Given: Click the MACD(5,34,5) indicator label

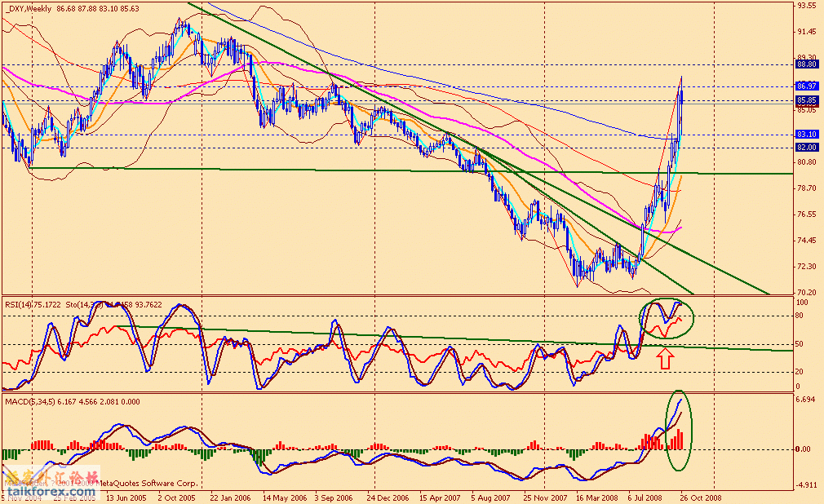Looking at the screenshot, I should click(x=30, y=401).
